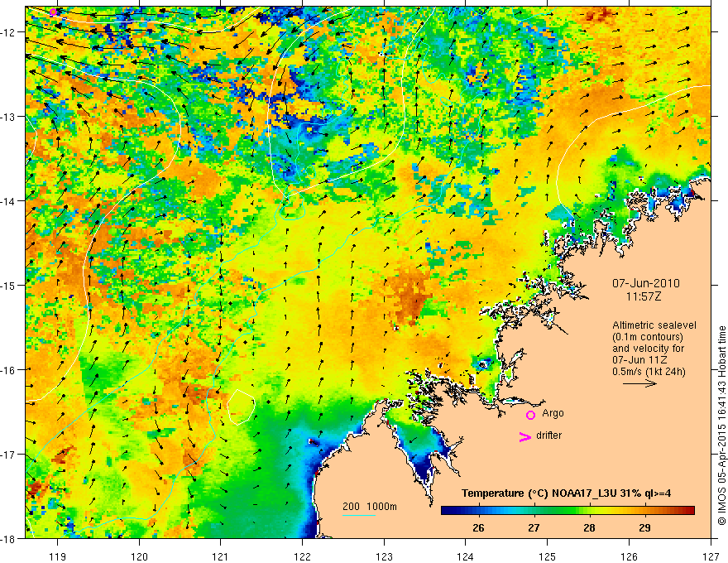
Task: Click the '200 1000m' depth legend text
Action: click(x=370, y=507)
